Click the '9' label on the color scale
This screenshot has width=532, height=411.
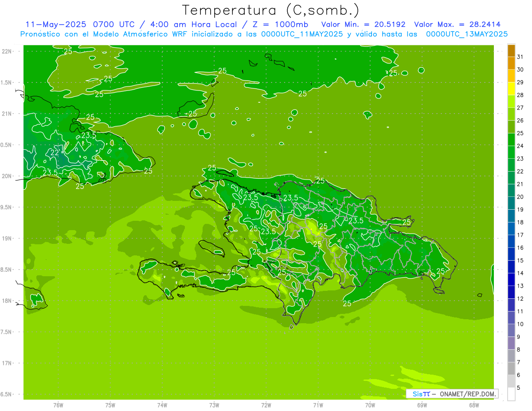pos(518,337)
